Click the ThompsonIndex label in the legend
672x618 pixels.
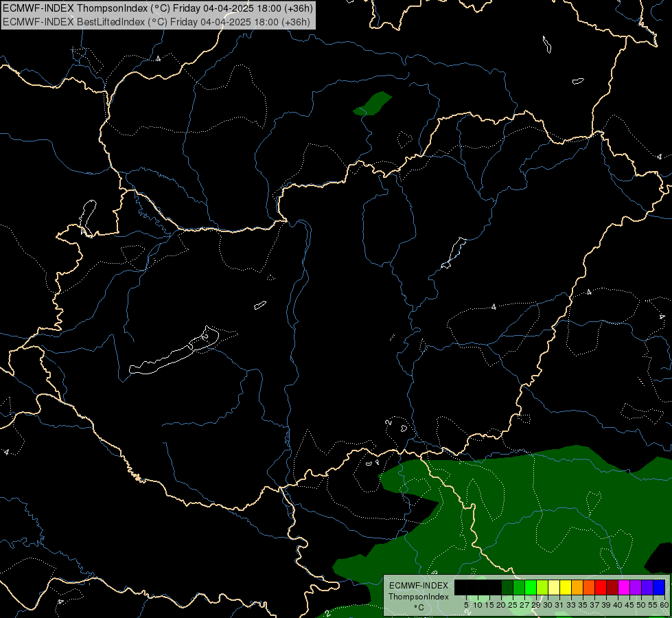[418, 597]
